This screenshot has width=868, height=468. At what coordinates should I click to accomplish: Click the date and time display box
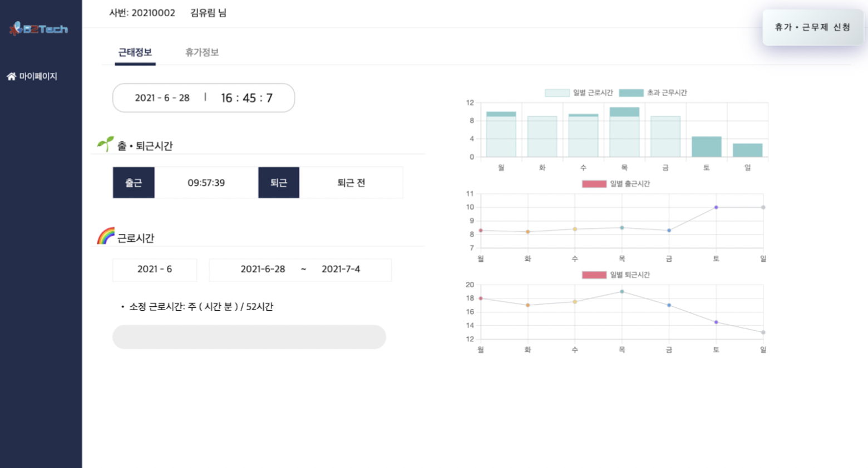(203, 98)
